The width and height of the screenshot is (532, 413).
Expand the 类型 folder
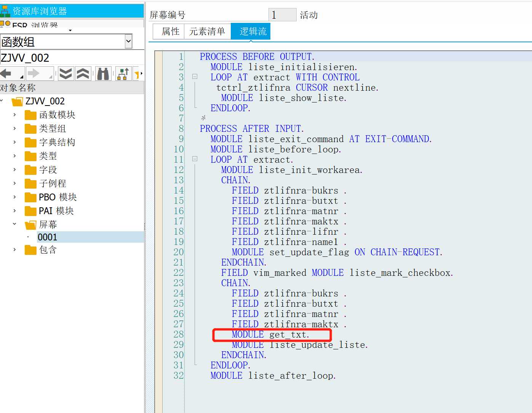coord(14,156)
